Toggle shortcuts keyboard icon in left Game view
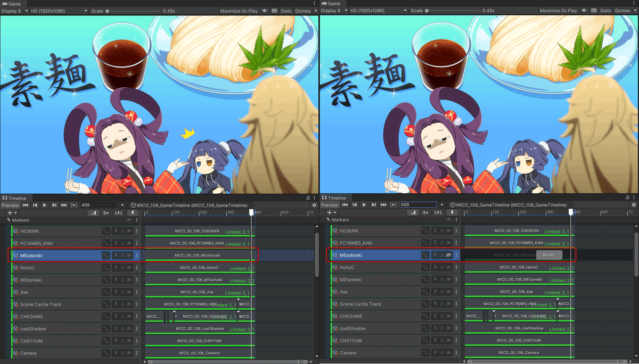639x364 pixels. click(x=274, y=11)
